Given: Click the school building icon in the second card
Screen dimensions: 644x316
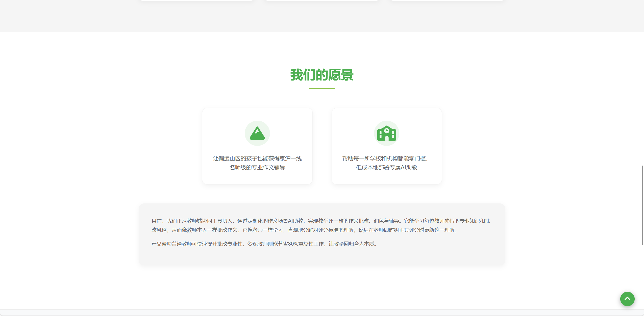Looking at the screenshot, I should (x=387, y=133).
